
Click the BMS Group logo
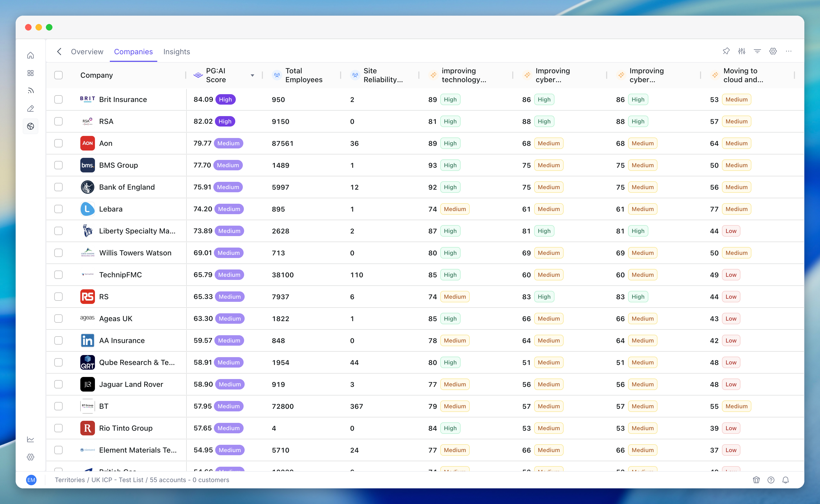tap(87, 165)
